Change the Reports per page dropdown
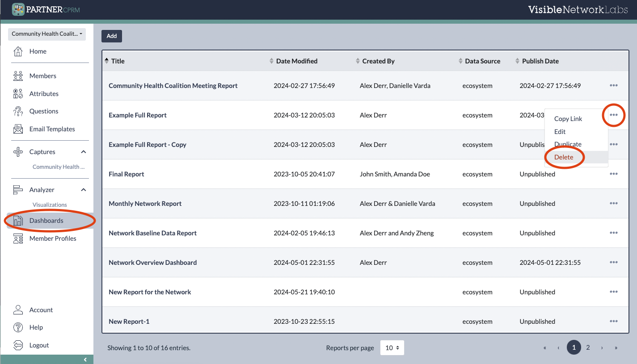 pyautogui.click(x=392, y=348)
